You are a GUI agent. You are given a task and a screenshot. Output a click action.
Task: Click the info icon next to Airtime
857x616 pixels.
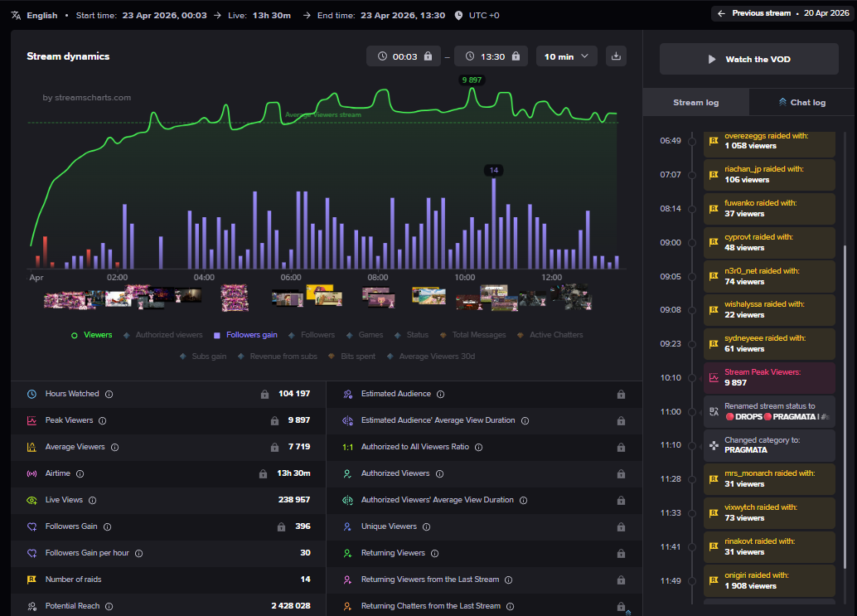click(80, 474)
